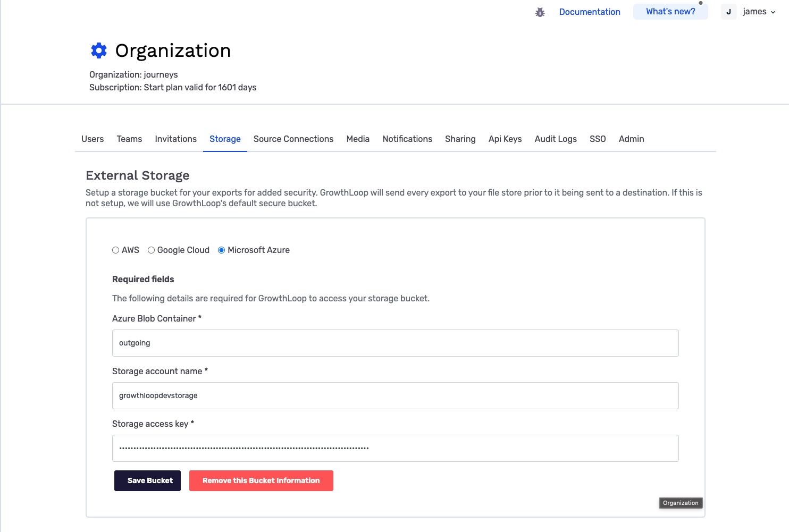789x532 pixels.
Task: Click the Subscription plan validity text
Action: 173,87
